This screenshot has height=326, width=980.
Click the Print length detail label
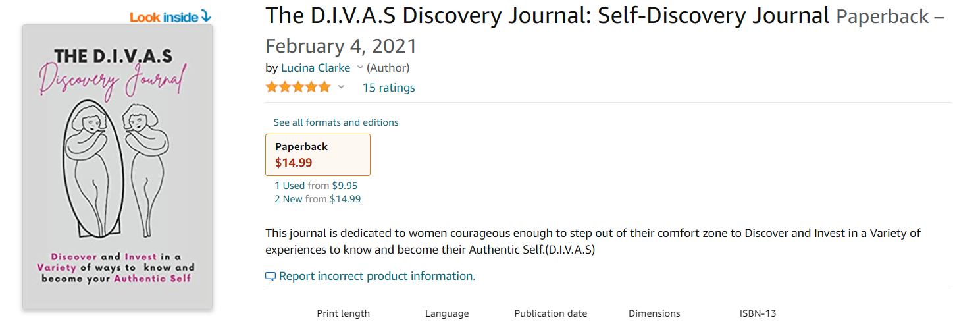(343, 313)
